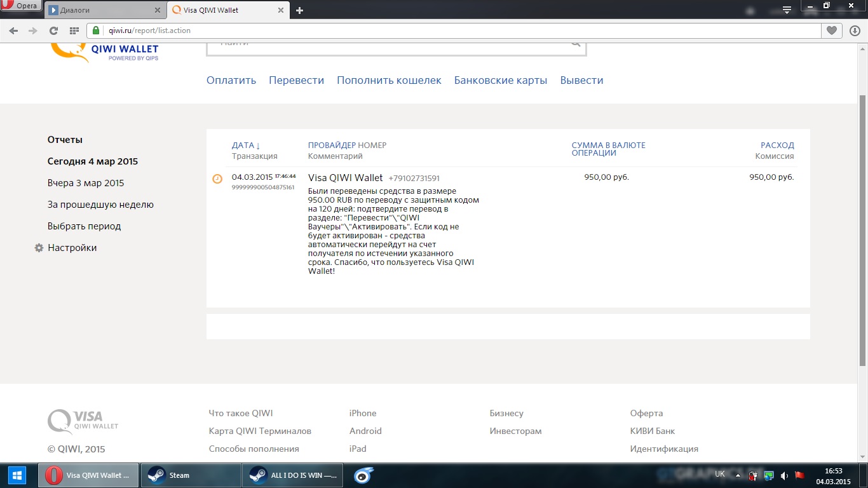
Task: Open the Оплатить section
Action: (x=231, y=80)
